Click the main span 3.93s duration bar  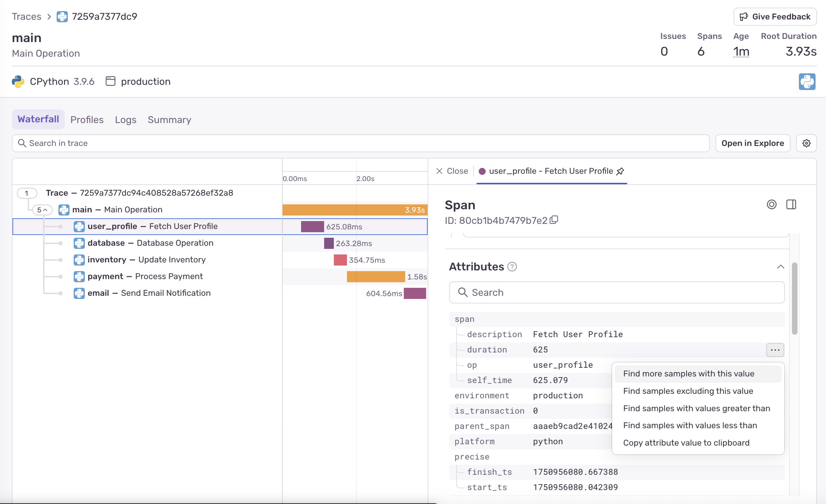(x=355, y=210)
